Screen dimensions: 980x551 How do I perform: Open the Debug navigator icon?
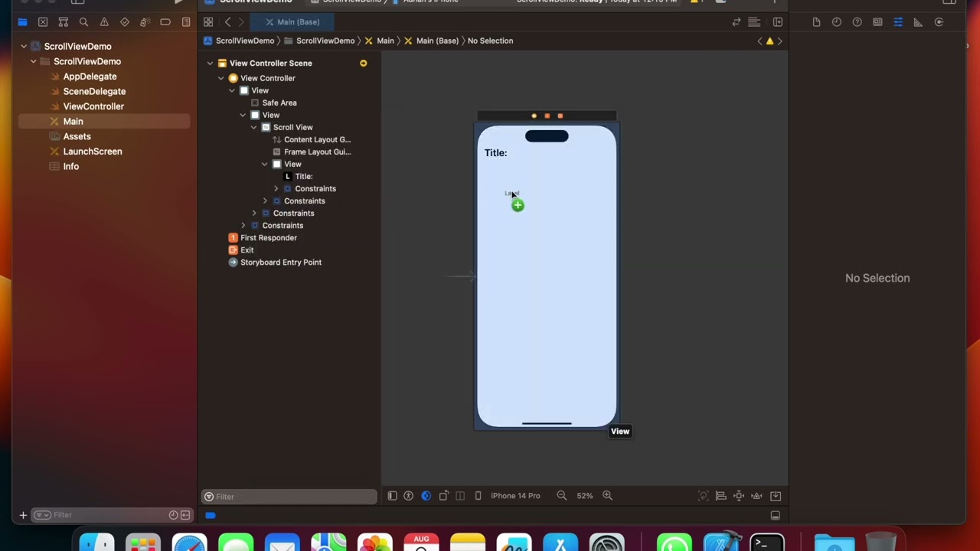coord(145,22)
